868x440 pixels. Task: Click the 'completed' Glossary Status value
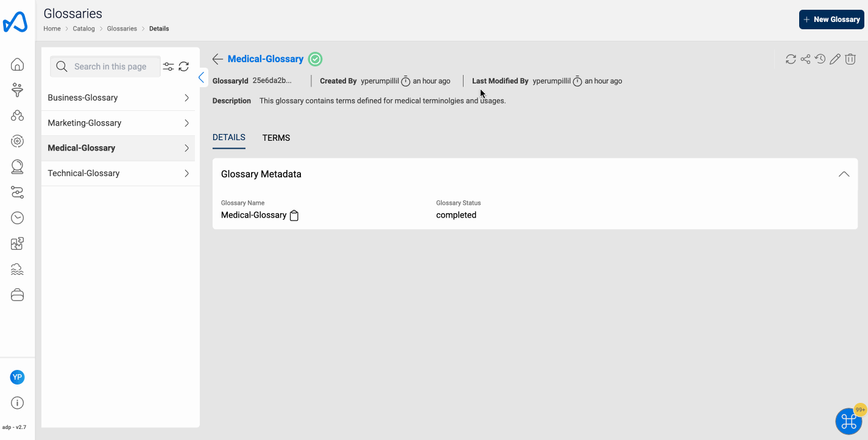(x=456, y=215)
